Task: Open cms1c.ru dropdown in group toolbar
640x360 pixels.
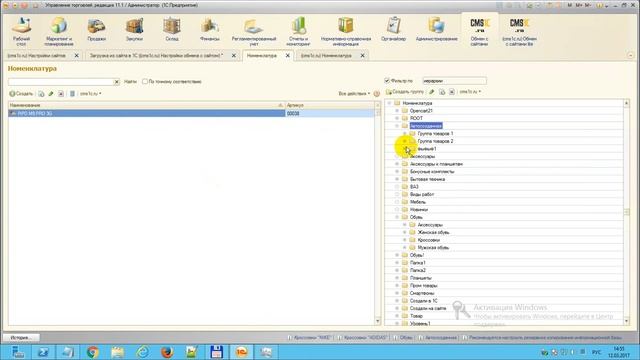Action: click(x=470, y=92)
